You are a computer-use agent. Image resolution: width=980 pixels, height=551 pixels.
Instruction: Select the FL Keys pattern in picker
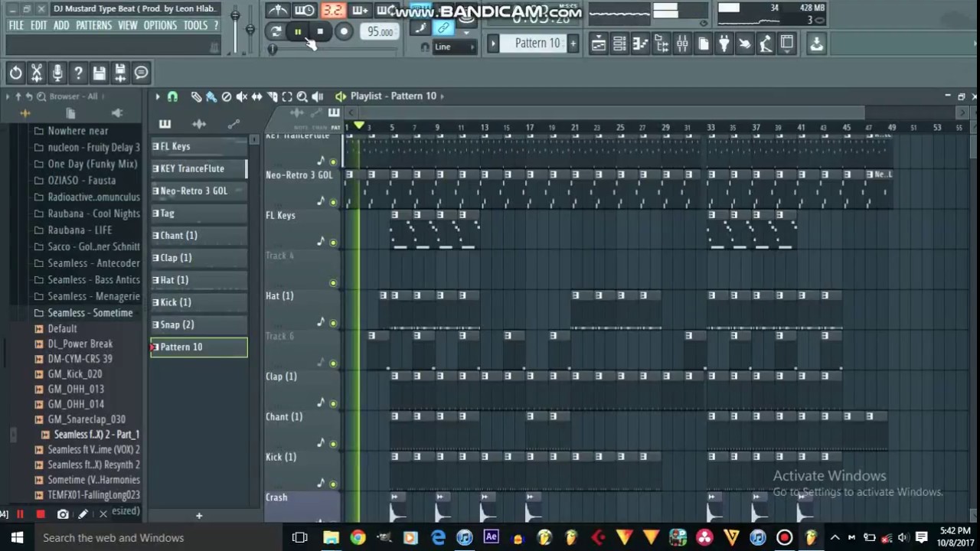(x=199, y=146)
